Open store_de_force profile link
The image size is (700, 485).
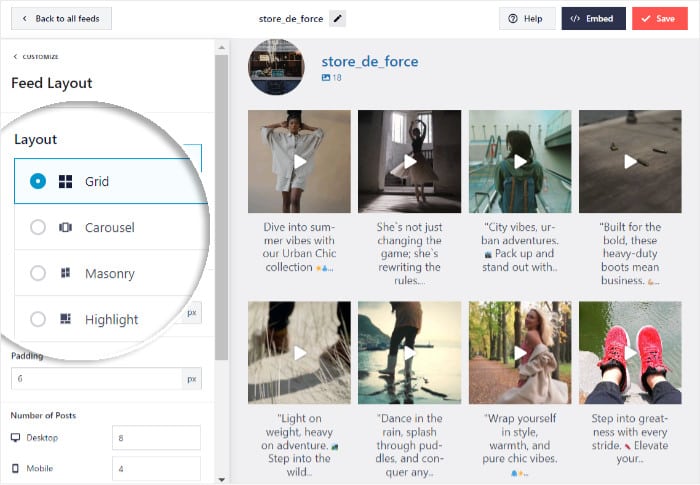coord(370,62)
